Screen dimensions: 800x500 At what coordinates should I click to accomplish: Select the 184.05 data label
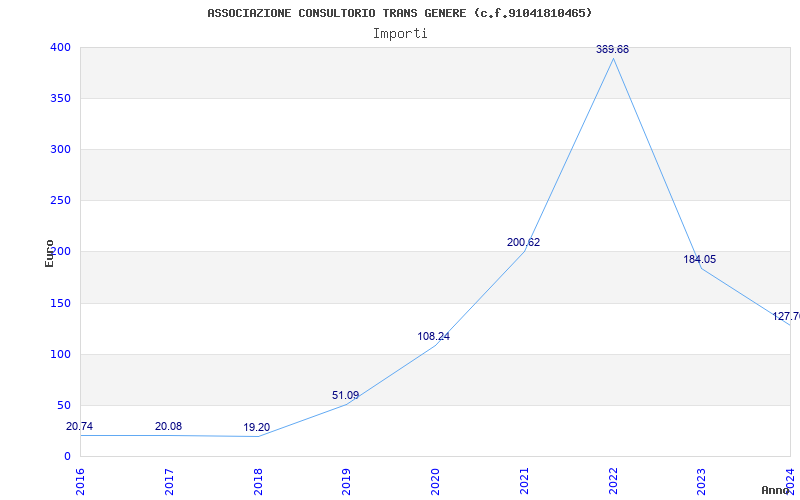[x=699, y=259]
